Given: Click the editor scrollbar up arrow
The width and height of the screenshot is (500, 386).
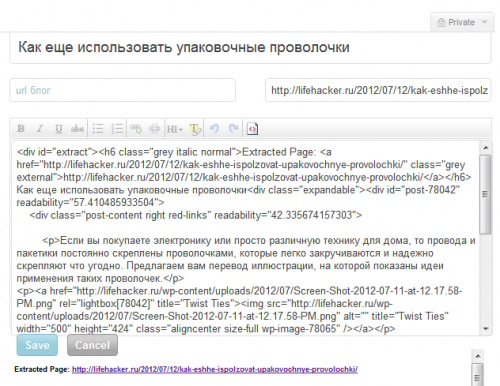Looking at the screenshot, I should tap(486, 147).
